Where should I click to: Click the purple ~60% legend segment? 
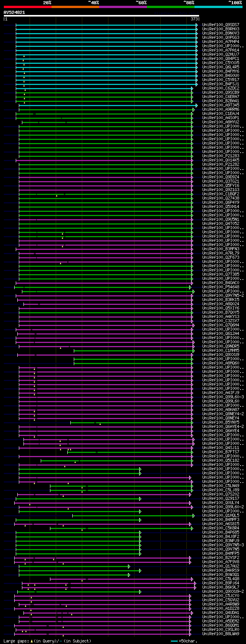[x=123, y=7]
